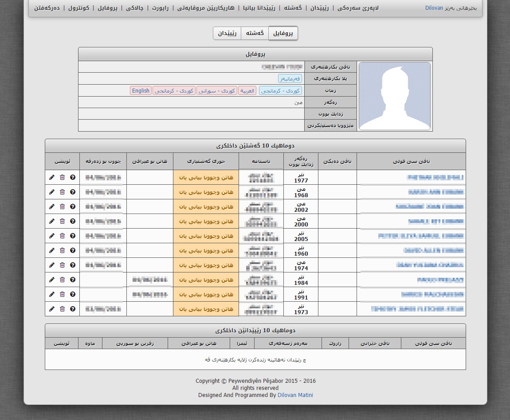
Task: Click the question mark for the 2005 record
Action: click(73, 236)
